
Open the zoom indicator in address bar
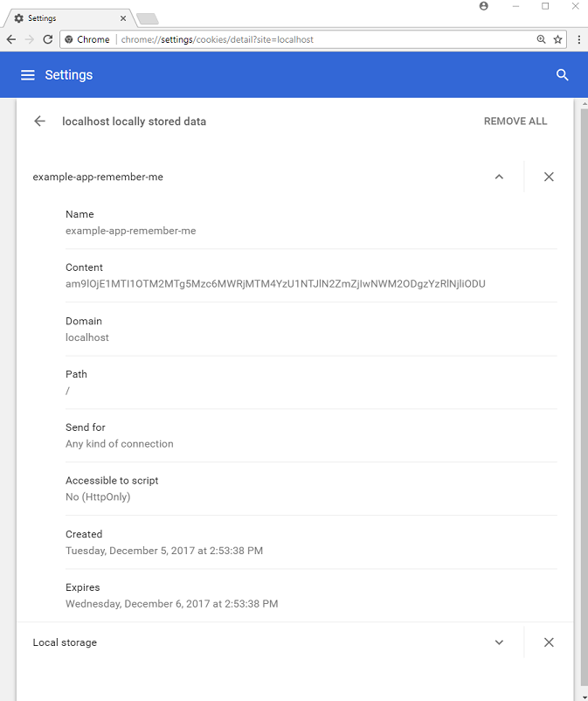[542, 39]
